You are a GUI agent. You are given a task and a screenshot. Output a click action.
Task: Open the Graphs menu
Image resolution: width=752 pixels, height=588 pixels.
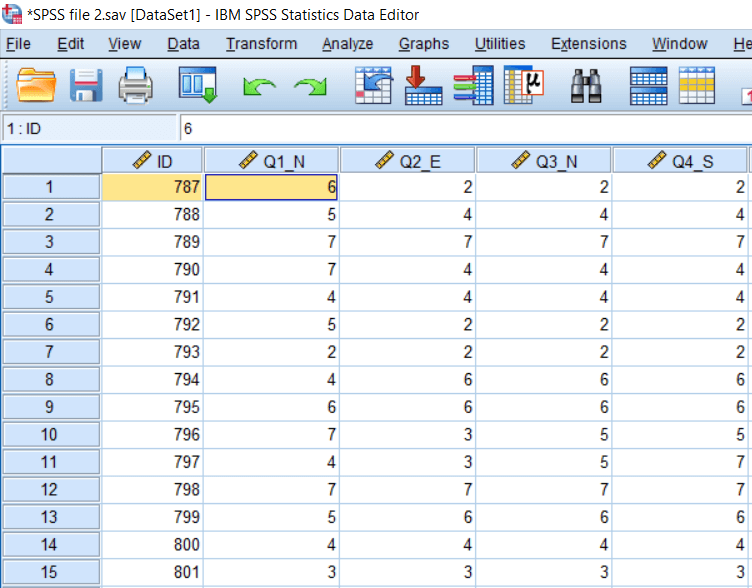point(424,44)
